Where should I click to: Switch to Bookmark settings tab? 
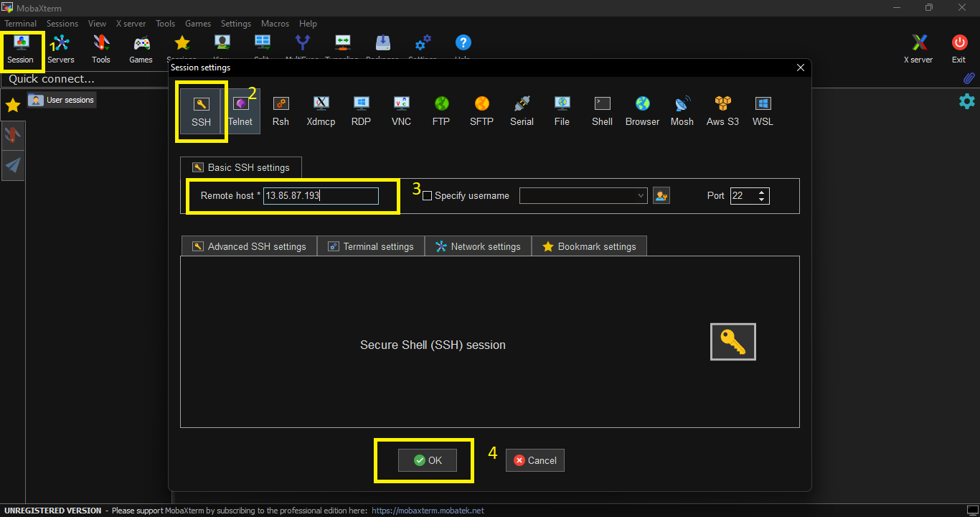pos(589,246)
